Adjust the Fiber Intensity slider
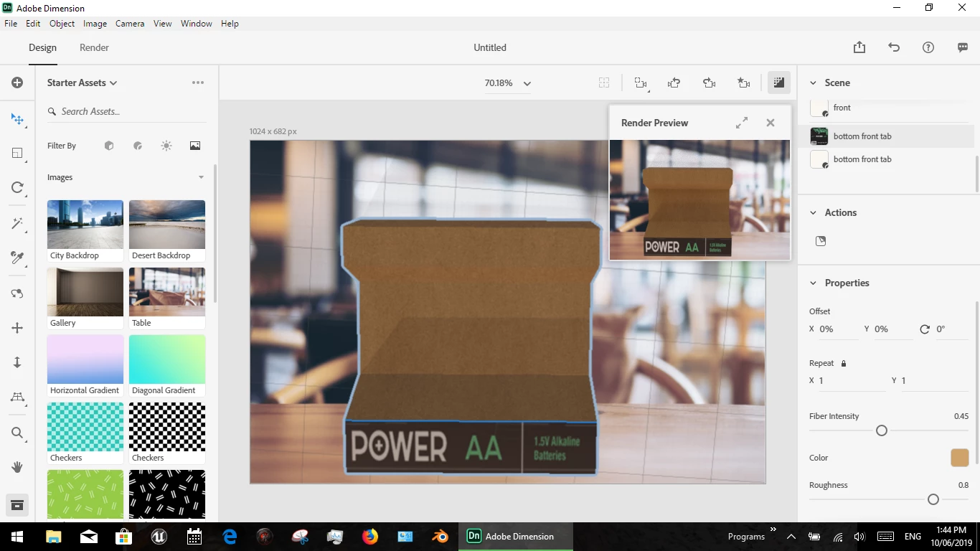Image resolution: width=980 pixels, height=551 pixels. (x=882, y=430)
